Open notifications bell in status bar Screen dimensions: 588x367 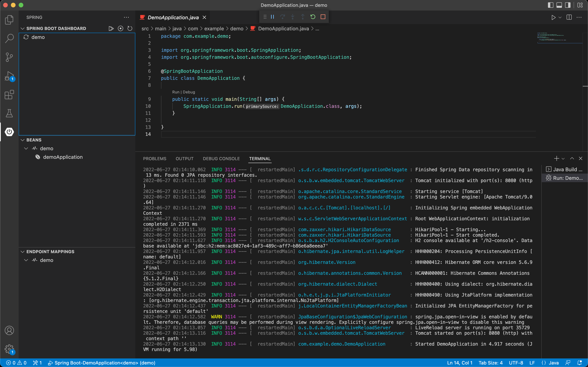tap(580, 363)
